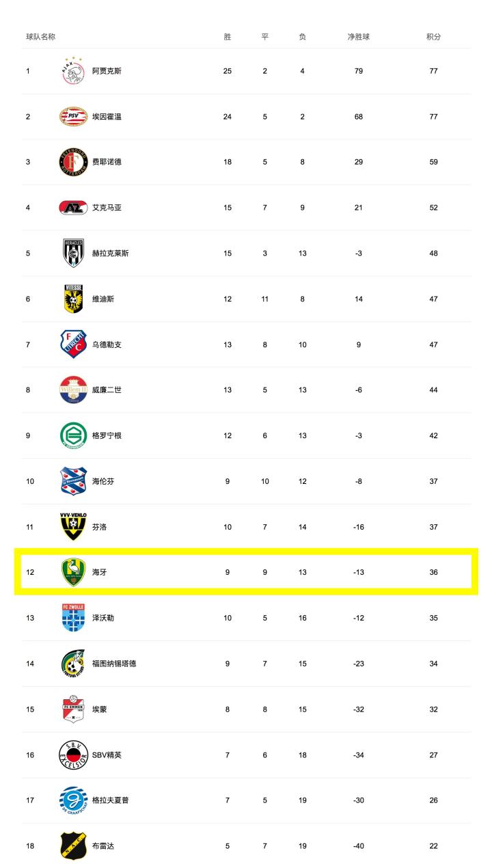This screenshot has width=492, height=868.
Task: Click the FC Groningen green logo
Action: tap(72, 435)
